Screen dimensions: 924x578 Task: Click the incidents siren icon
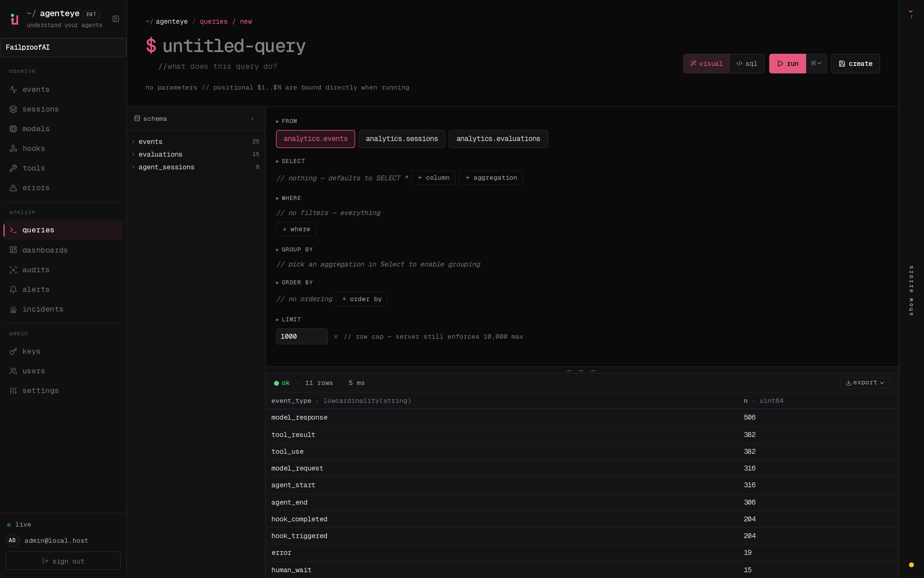13,309
